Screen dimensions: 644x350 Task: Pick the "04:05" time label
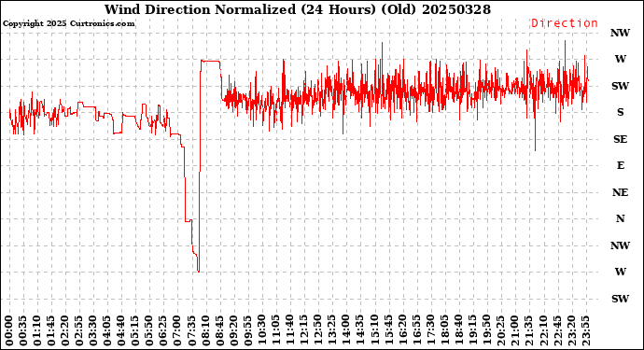pyautogui.click(x=107, y=330)
